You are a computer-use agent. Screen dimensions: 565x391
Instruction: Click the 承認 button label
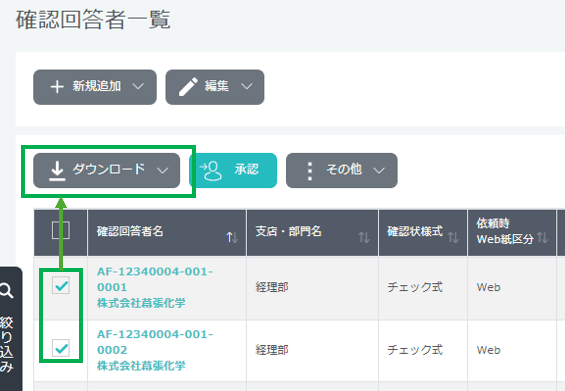click(x=246, y=169)
